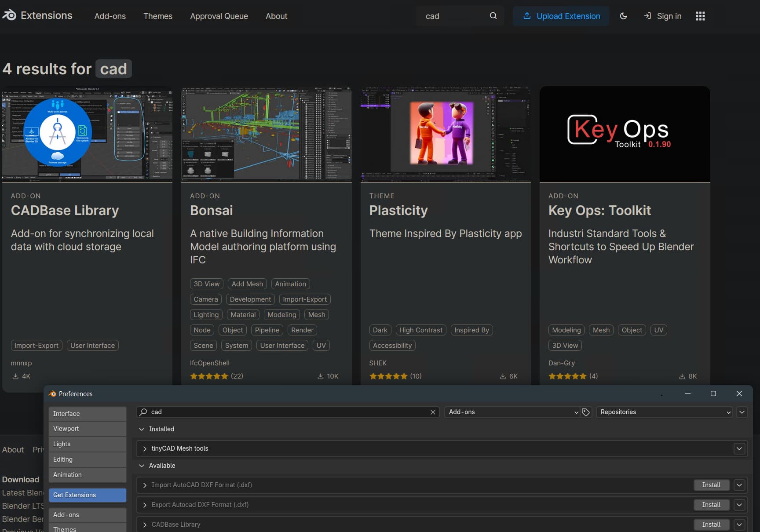760x532 pixels.
Task: Open the Approval Queue nav item
Action: pyautogui.click(x=219, y=16)
